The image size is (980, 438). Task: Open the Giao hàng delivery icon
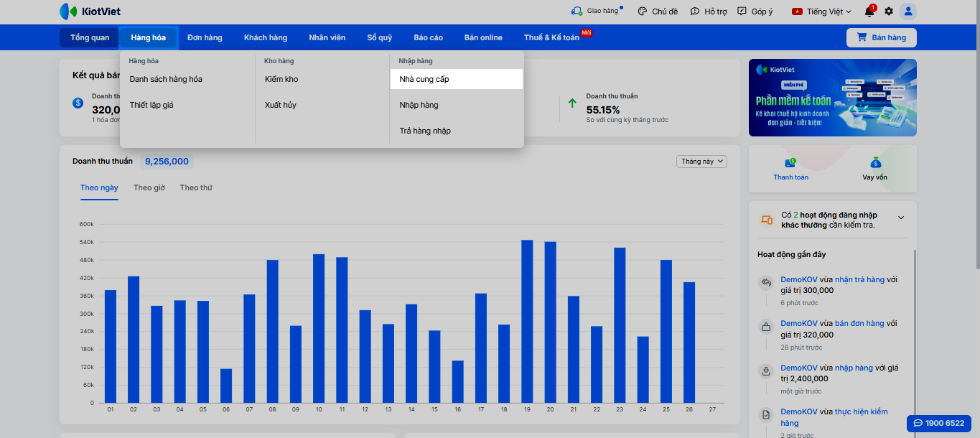(577, 11)
